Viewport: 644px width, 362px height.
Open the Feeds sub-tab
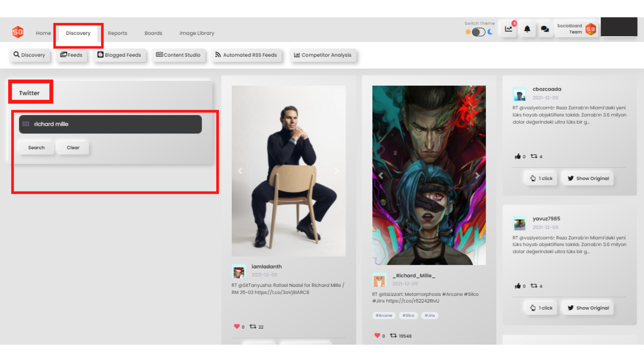coord(71,55)
